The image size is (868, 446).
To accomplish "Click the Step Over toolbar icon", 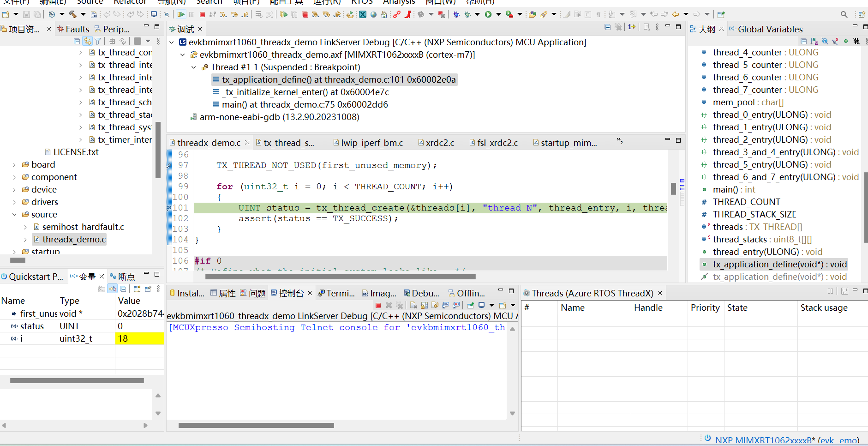I will click(x=234, y=15).
